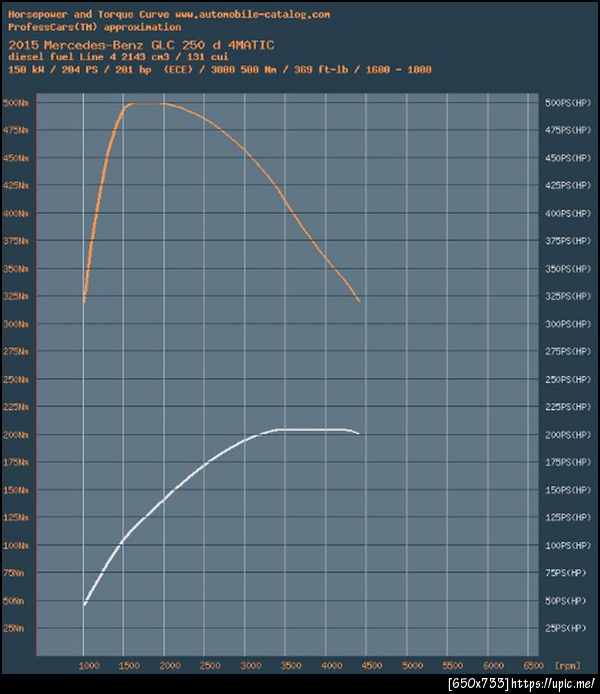The height and width of the screenshot is (694, 600).
Task: Click the '100Nm' left axis label
Action: [x=15, y=545]
